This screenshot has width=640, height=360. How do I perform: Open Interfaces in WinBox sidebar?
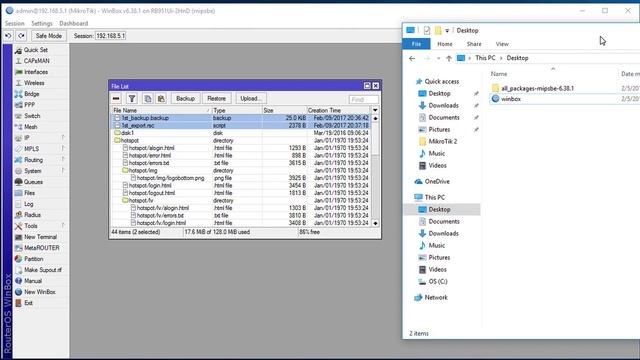pos(36,72)
